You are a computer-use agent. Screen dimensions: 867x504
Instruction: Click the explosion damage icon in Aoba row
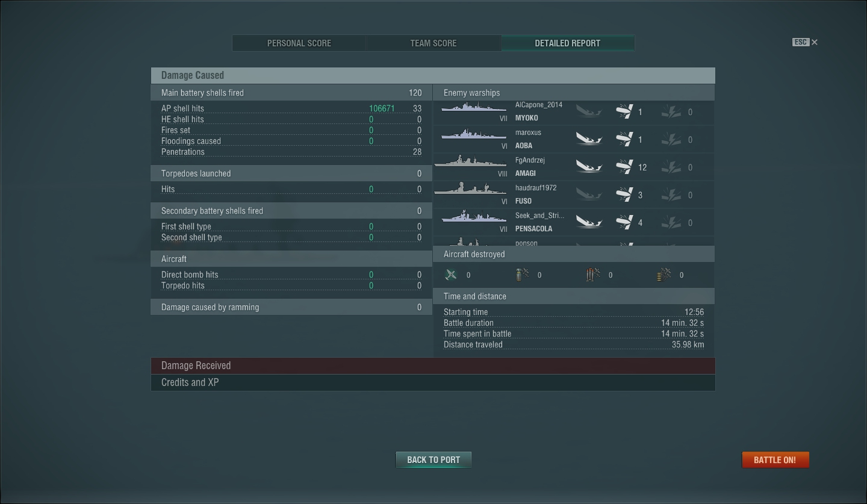coord(671,139)
